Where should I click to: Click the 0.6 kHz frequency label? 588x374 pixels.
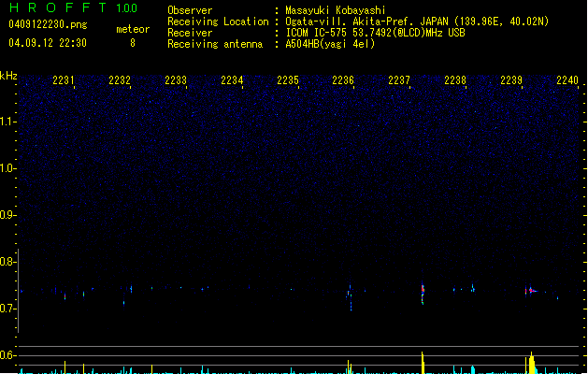[x=7, y=355]
